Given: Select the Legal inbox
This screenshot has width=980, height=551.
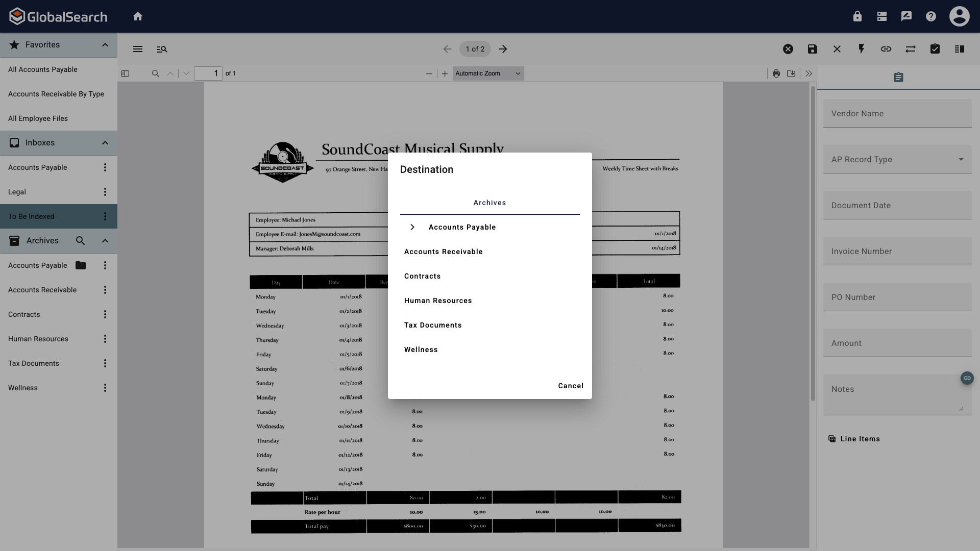Looking at the screenshot, I should pos(16,191).
